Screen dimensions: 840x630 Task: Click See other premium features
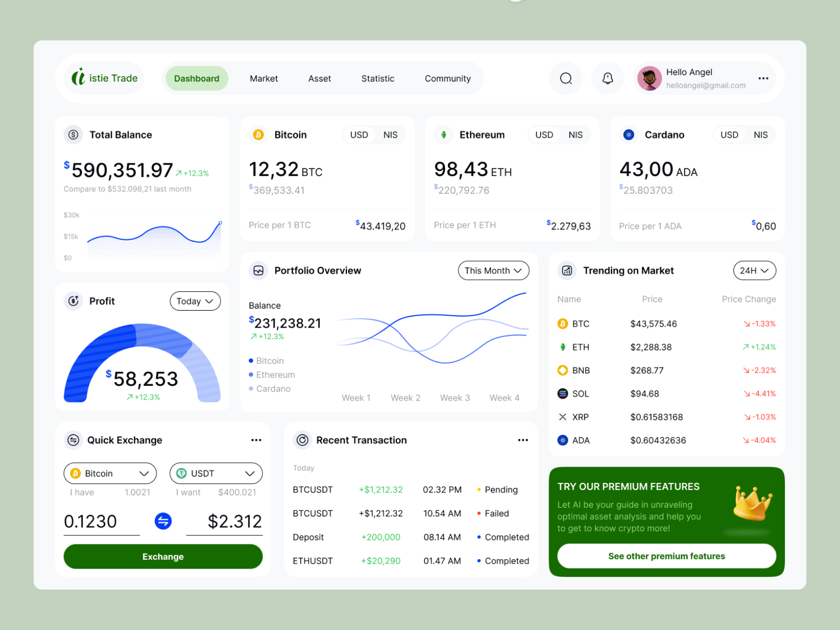(x=666, y=556)
